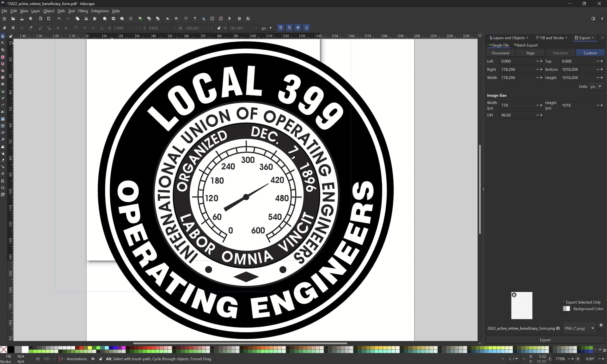Viewport: 607px width, 364px height.
Task: Open the toolbar px units dropdown
Action: point(267,28)
